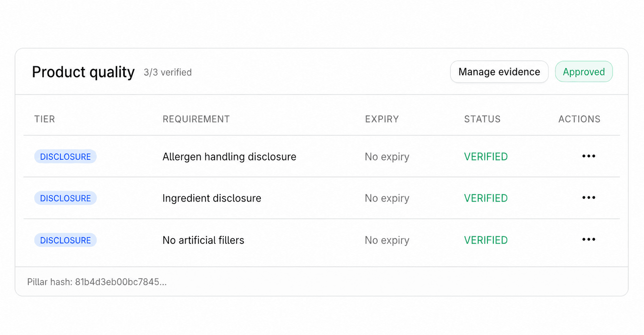The width and height of the screenshot is (644, 335).
Task: Open actions menu for Allergen handling disclosure
Action: pyautogui.click(x=588, y=156)
